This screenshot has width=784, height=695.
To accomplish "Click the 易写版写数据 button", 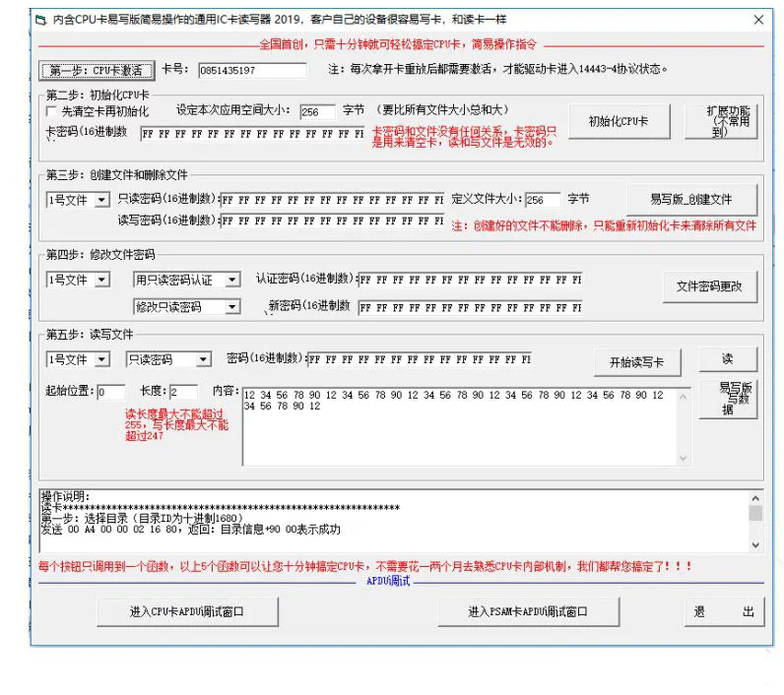I will (728, 400).
